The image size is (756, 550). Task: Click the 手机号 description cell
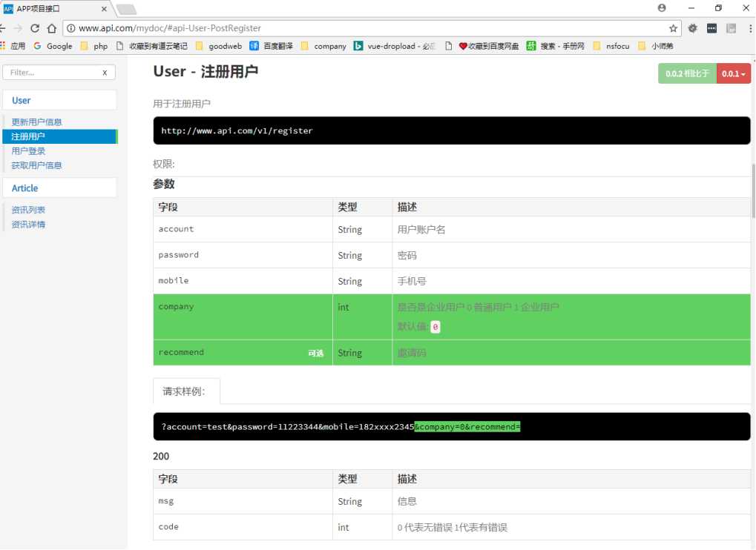coord(571,281)
